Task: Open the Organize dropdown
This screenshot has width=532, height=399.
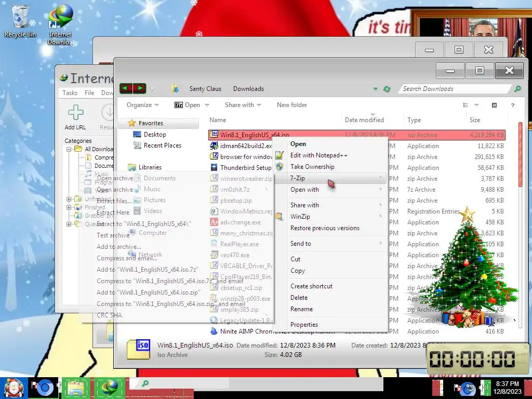Action: (142, 105)
